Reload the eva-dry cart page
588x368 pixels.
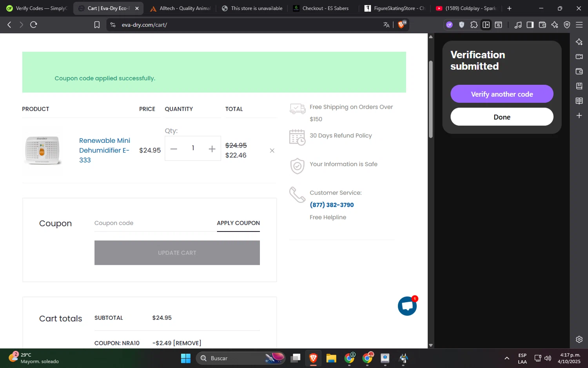click(34, 25)
